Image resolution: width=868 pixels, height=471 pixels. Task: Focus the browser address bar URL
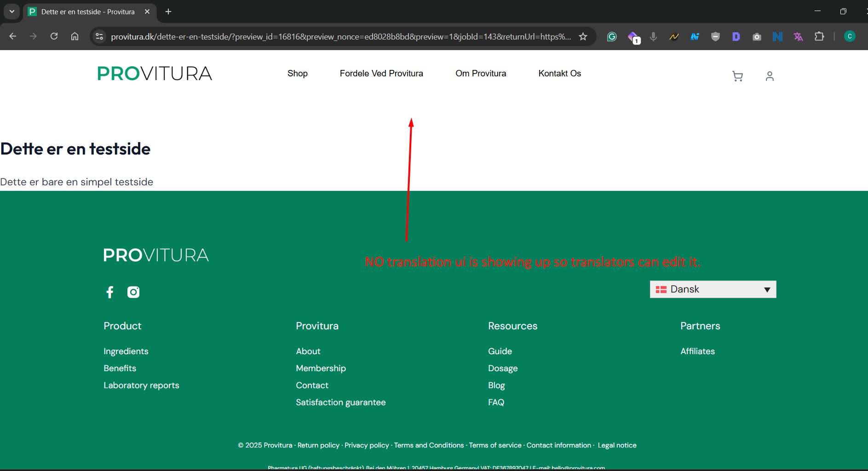tap(341, 37)
